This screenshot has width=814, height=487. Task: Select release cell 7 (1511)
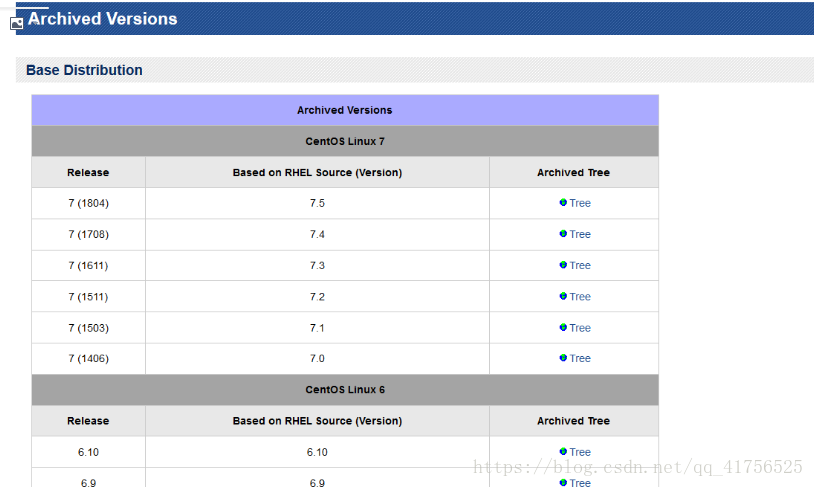[x=88, y=296]
